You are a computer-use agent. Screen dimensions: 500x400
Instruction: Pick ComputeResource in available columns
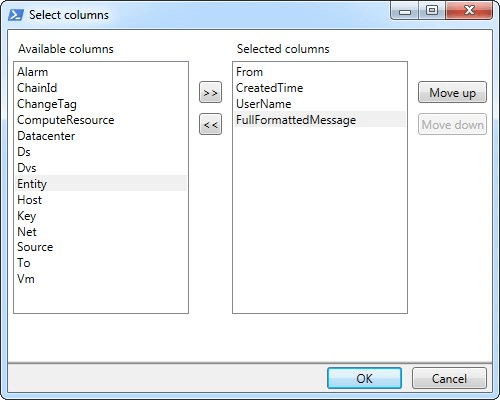(101, 120)
